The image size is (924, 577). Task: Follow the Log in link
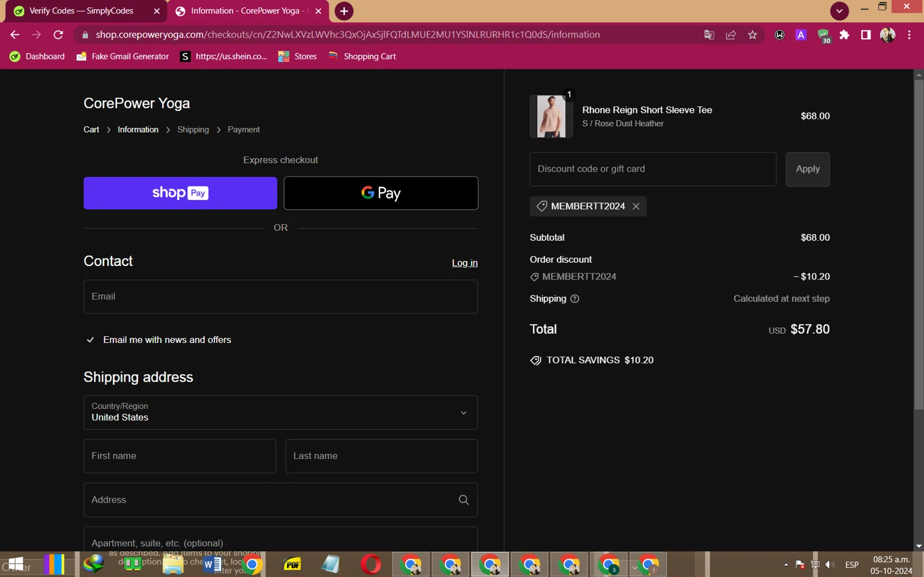click(x=464, y=263)
